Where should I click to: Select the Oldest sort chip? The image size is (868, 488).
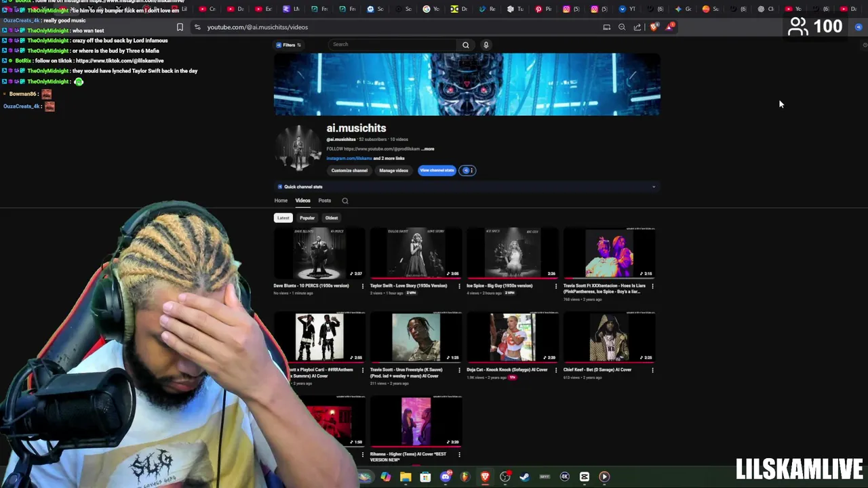coord(332,218)
